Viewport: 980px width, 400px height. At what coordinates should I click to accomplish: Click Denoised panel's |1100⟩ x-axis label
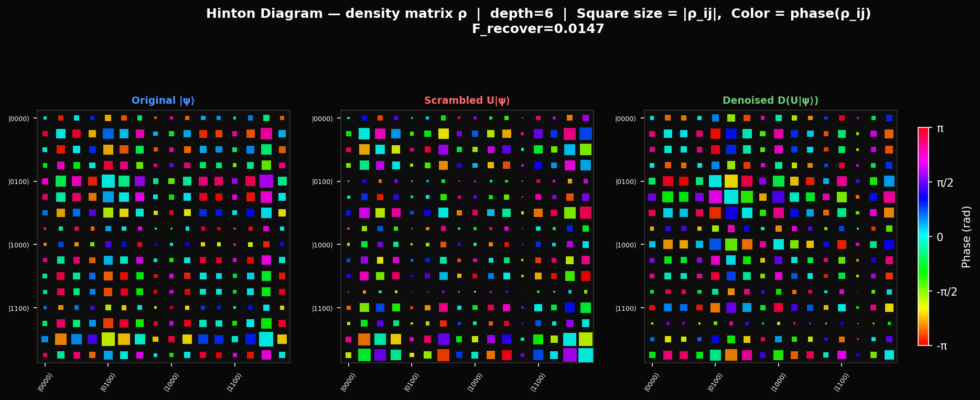point(839,382)
